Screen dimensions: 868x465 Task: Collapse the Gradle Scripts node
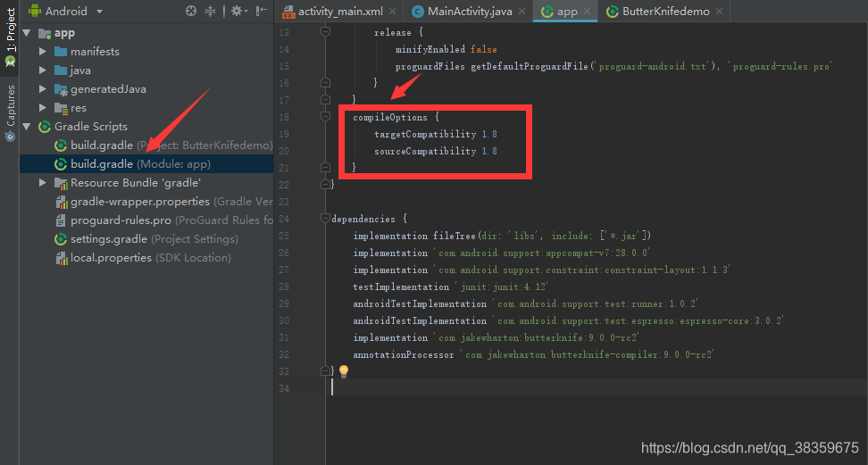[27, 126]
